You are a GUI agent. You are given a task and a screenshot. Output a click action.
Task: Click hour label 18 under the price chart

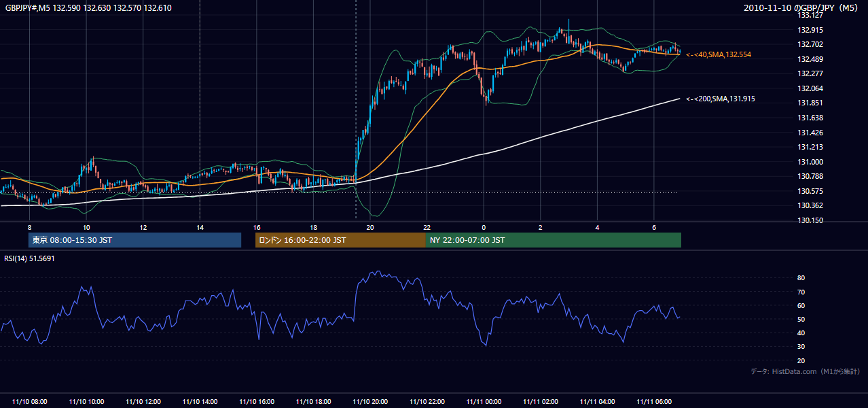[x=313, y=227]
